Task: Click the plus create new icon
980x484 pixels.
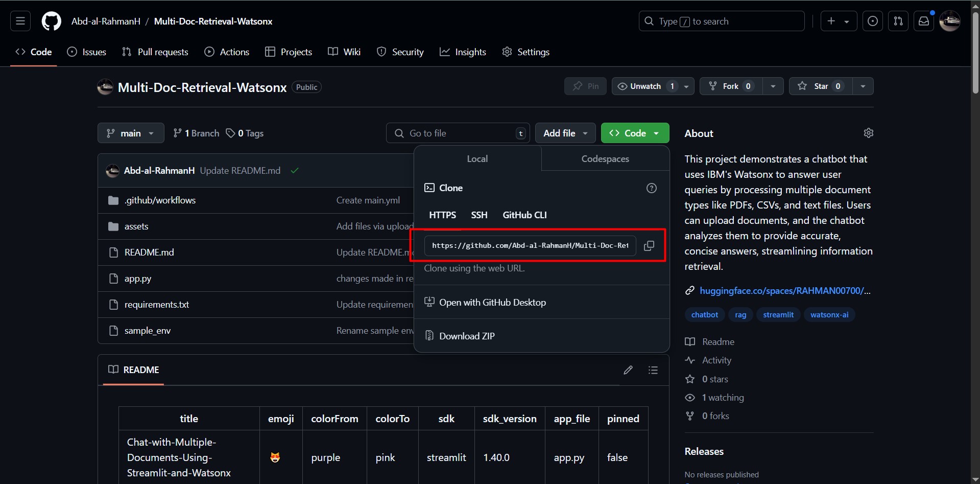Action: (x=831, y=21)
